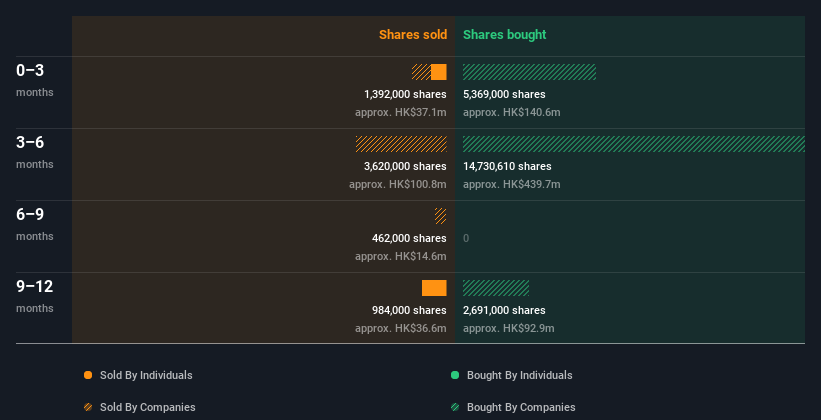Image resolution: width=821 pixels, height=420 pixels.
Task: Select the approx. HK$439.7m value
Action: [512, 184]
